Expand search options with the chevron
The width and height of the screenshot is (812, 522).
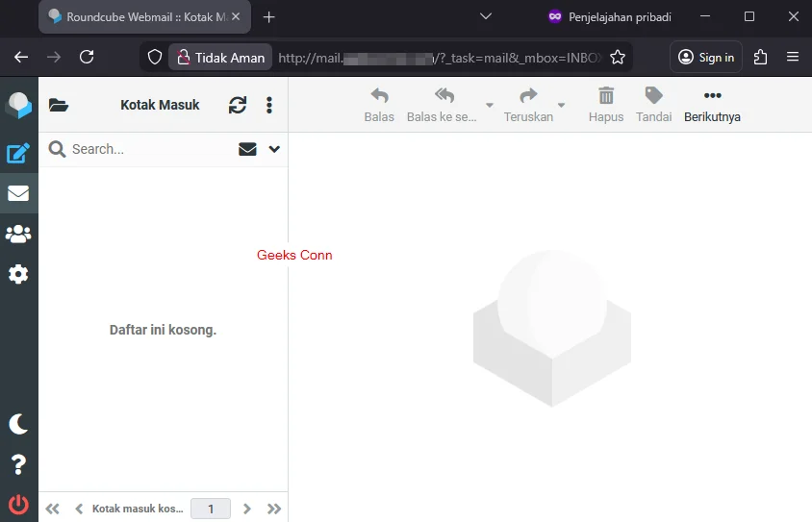(x=274, y=149)
